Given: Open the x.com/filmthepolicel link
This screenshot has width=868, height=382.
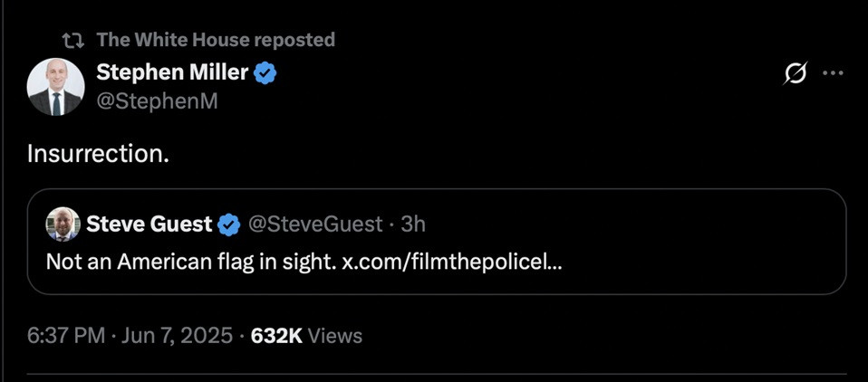Looking at the screenshot, I should click(x=451, y=263).
